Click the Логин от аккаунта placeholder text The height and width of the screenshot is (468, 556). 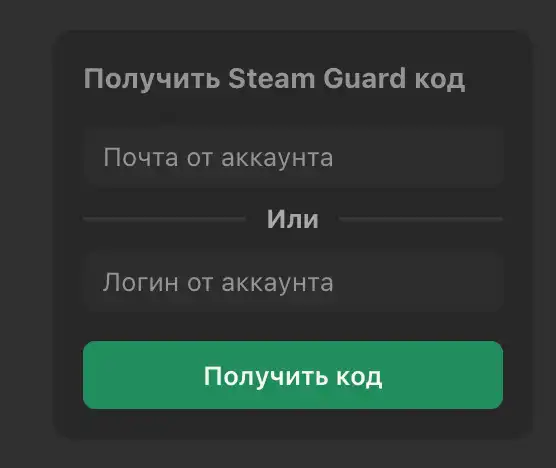pyautogui.click(x=218, y=283)
